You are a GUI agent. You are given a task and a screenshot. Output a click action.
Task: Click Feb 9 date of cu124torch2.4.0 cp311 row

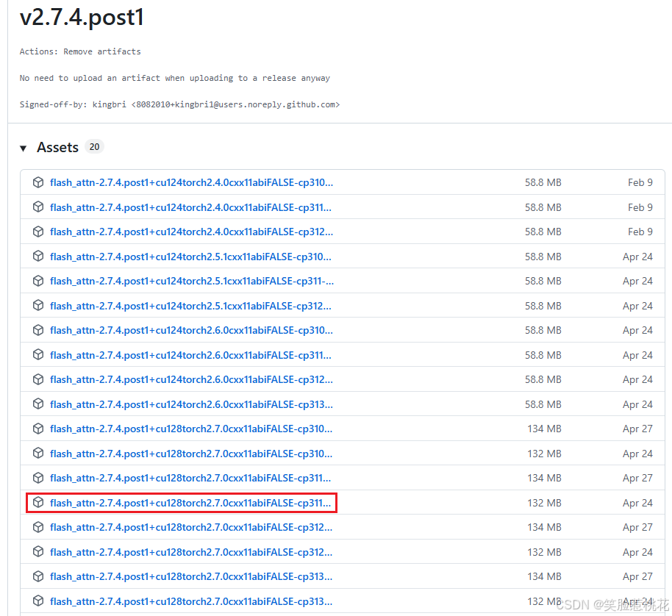coord(640,207)
